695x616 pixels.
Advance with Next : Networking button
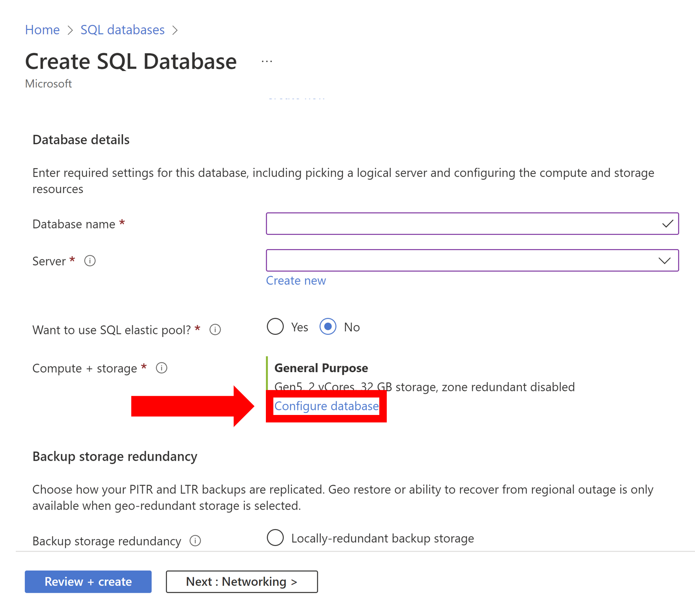(241, 582)
